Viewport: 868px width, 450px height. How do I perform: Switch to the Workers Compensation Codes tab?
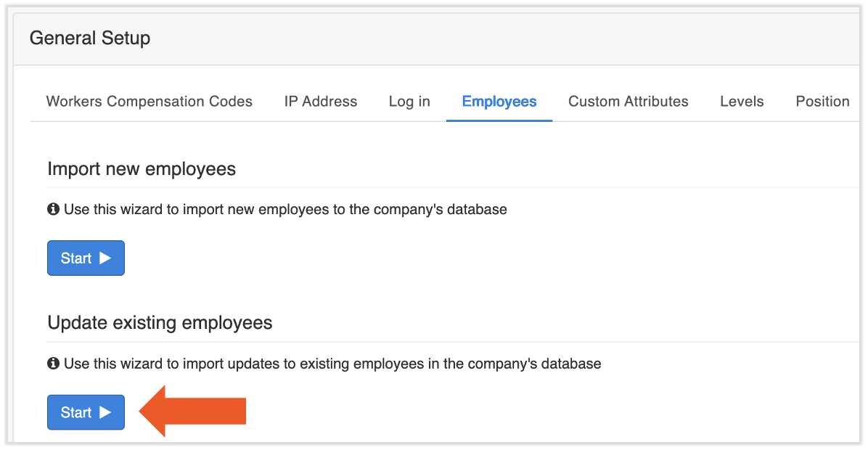coord(149,102)
